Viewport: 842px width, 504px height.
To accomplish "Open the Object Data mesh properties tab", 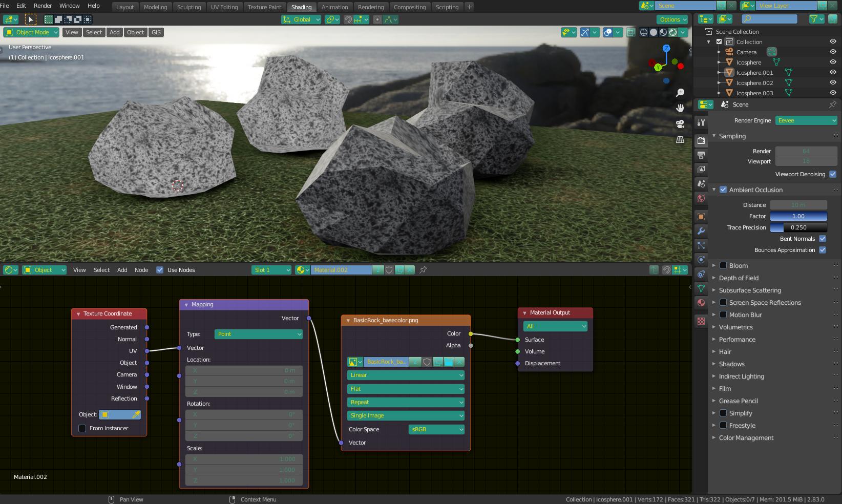I will 701,288.
